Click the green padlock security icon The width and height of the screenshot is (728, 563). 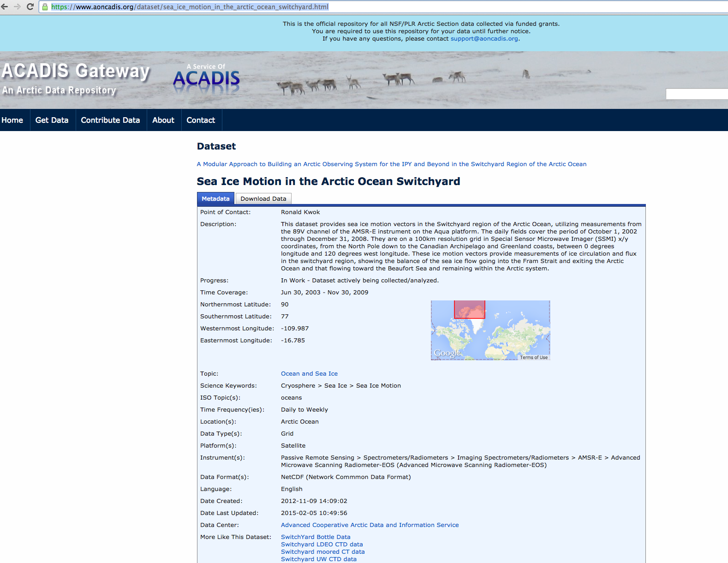point(45,7)
